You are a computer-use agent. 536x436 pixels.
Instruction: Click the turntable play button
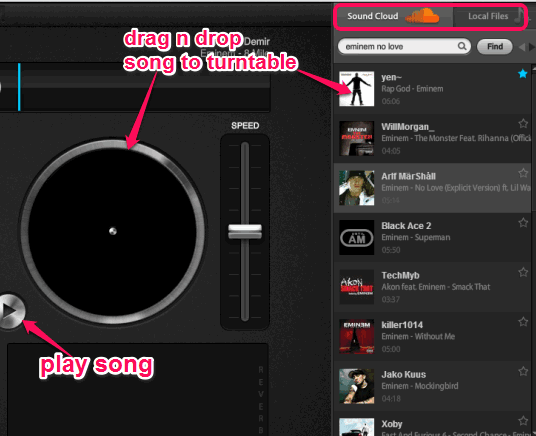[x=10, y=311]
